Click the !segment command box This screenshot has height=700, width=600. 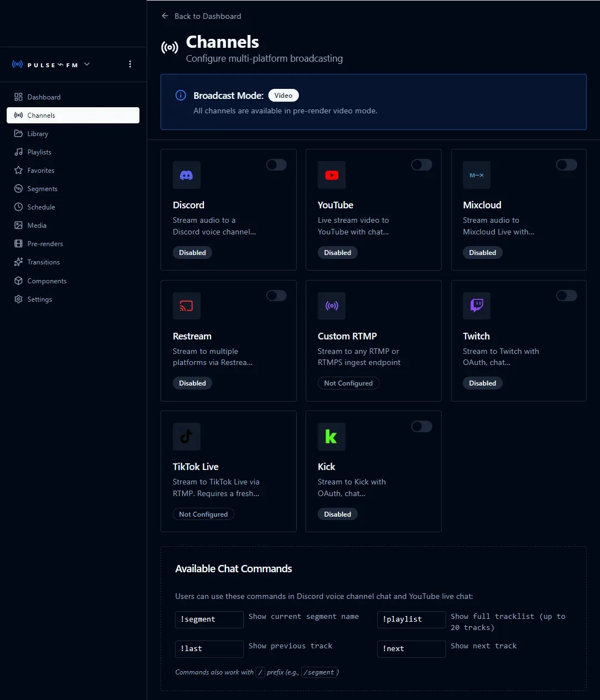point(209,619)
